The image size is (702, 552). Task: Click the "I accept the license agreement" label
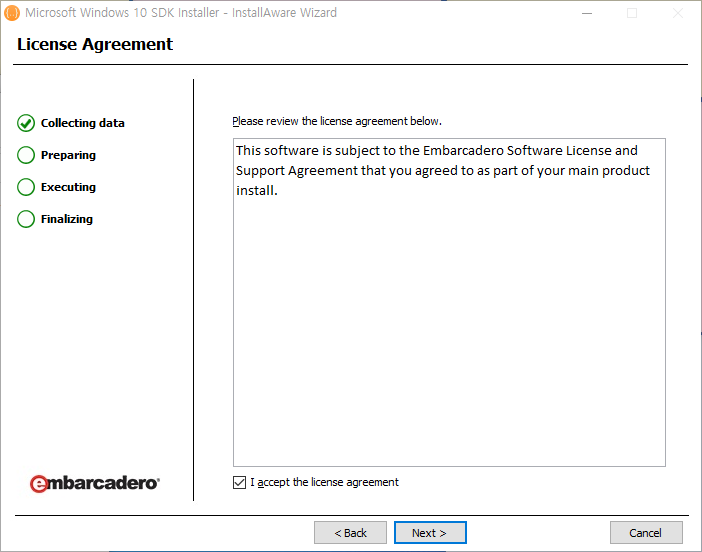pyautogui.click(x=324, y=482)
